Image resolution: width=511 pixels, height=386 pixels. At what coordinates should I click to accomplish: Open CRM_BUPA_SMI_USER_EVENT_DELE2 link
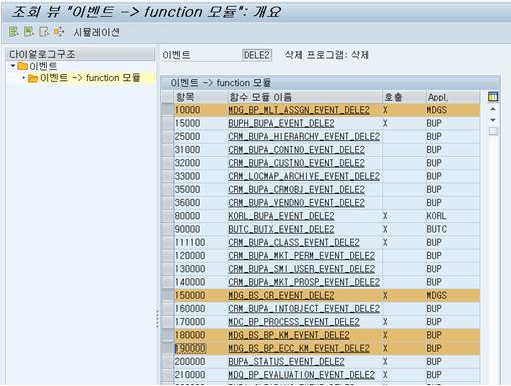pos(301,269)
